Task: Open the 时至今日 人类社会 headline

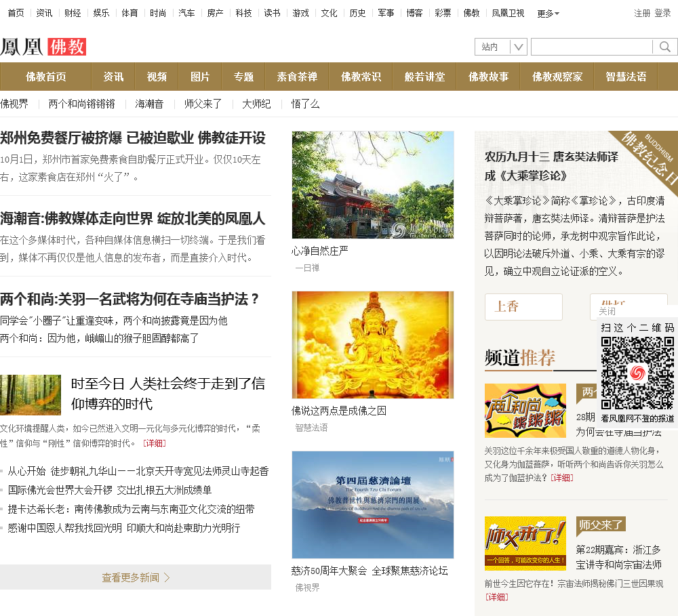Action: [x=167, y=393]
